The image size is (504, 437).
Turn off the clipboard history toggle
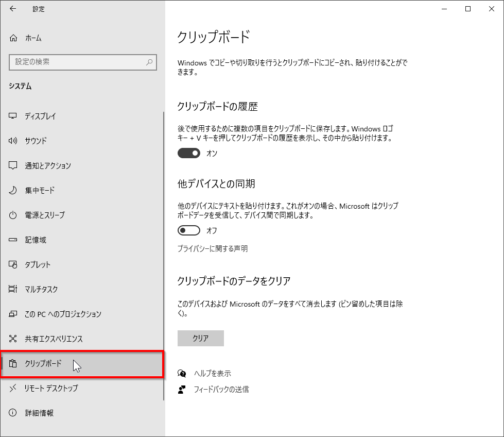click(x=189, y=153)
